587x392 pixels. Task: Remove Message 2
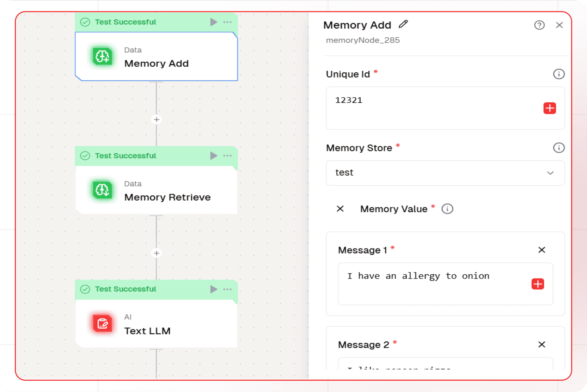click(542, 344)
